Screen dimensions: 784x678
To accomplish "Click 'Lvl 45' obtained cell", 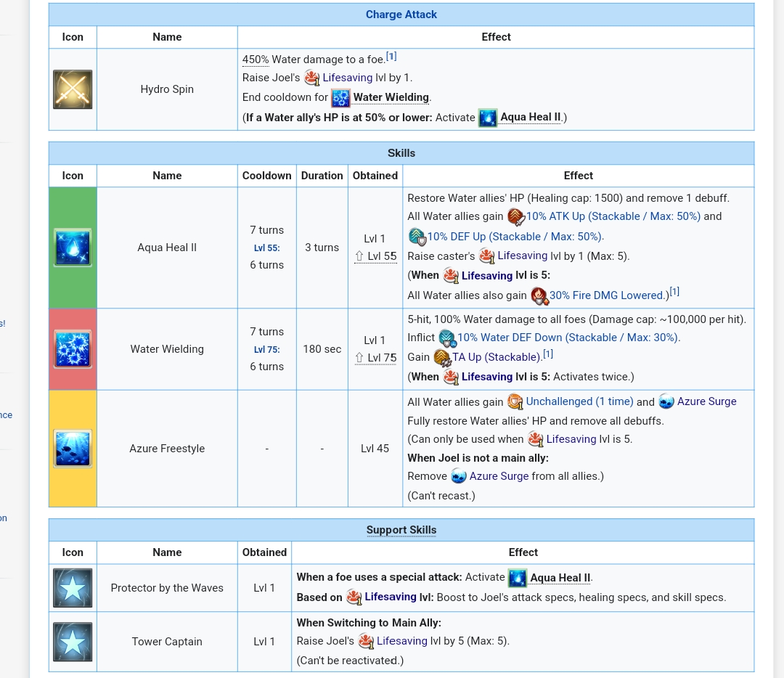I will tap(375, 449).
